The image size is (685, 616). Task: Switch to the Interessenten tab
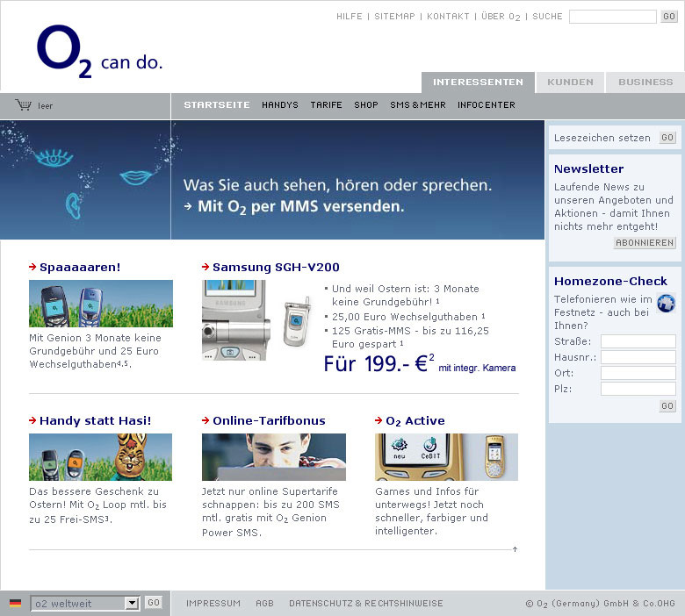point(478,82)
